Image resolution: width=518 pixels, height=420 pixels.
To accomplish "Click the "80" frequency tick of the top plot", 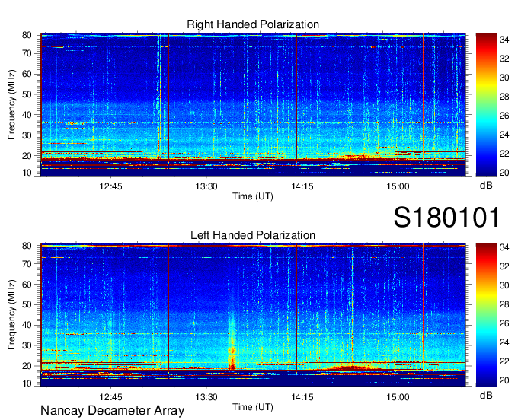I will [27, 35].
